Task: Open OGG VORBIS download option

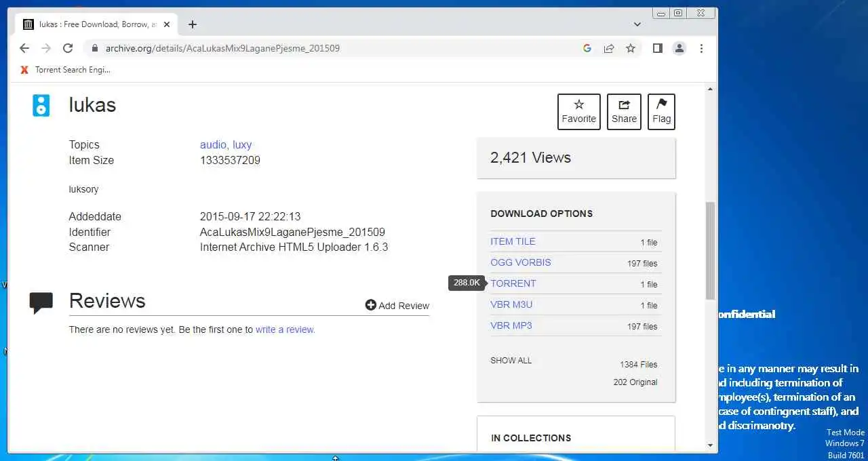Action: coord(521,262)
